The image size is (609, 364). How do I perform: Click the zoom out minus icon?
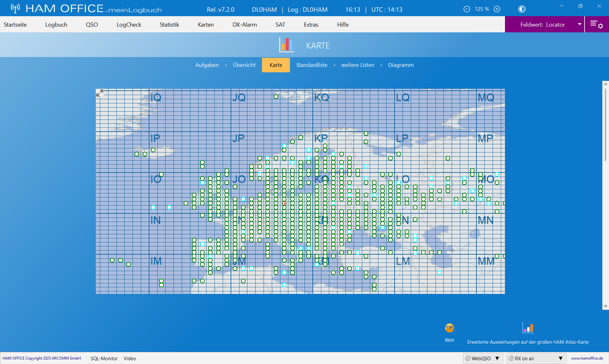click(467, 9)
